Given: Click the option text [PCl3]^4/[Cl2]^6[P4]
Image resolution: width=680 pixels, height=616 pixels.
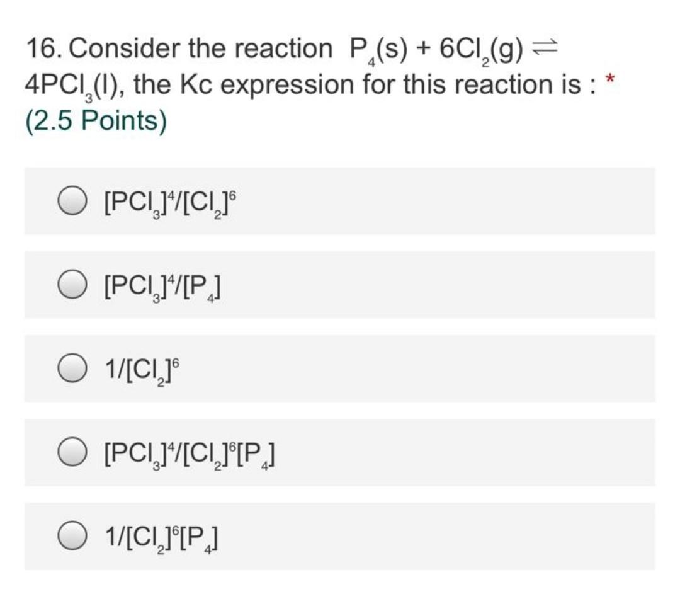Looking at the screenshot, I should 190,454.
